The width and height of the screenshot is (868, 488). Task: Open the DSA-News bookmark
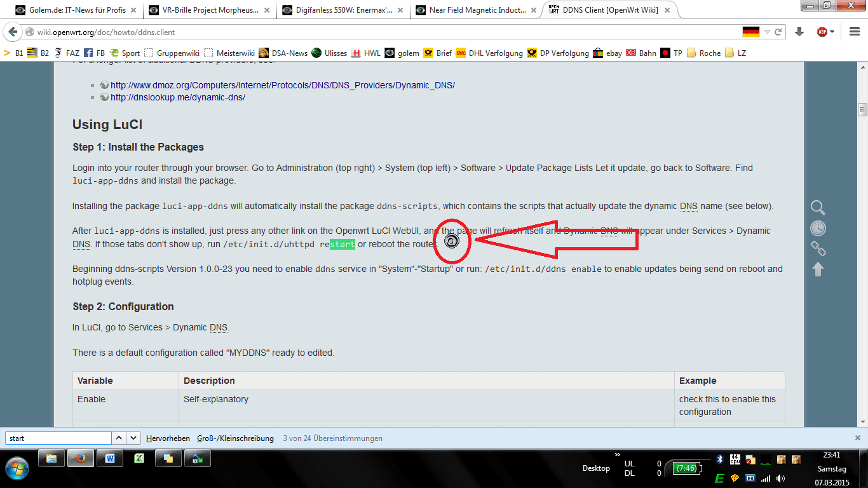[284, 53]
